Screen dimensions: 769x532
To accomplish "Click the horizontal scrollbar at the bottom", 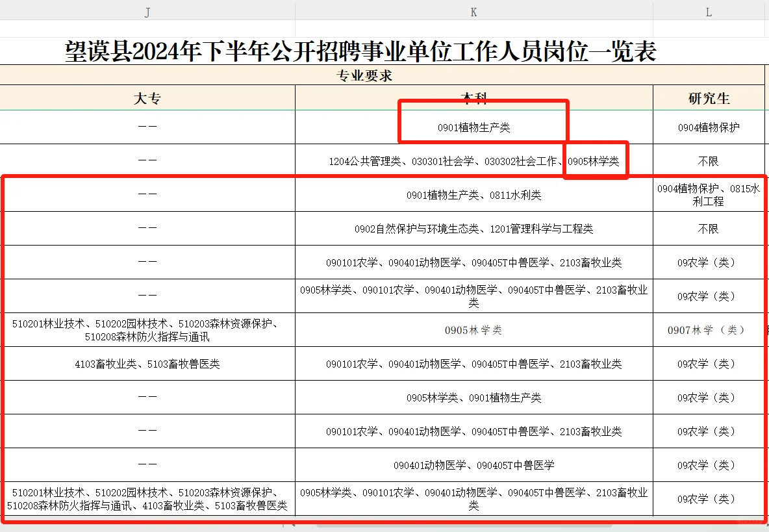I will point(464,526).
